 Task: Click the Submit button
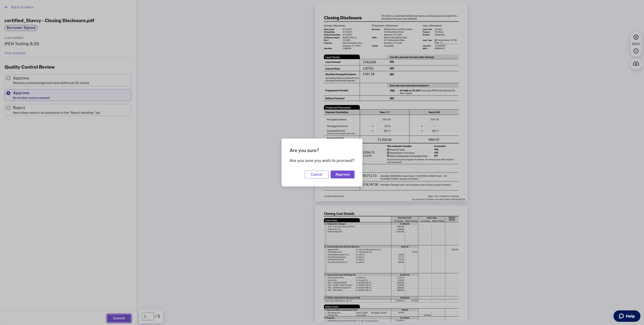coord(119,318)
